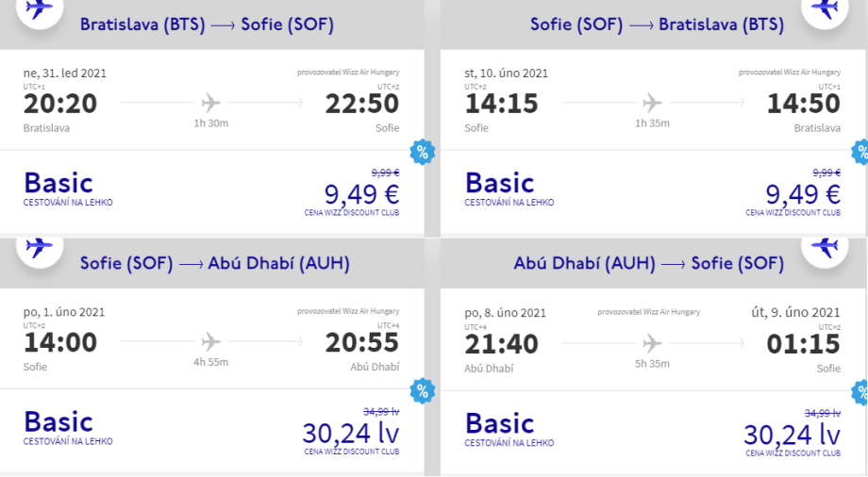Choose Basic fare on Abú Dhabí to Sofie flight
Image resolution: width=868 pixels, height=477 pixels.
coord(500,422)
